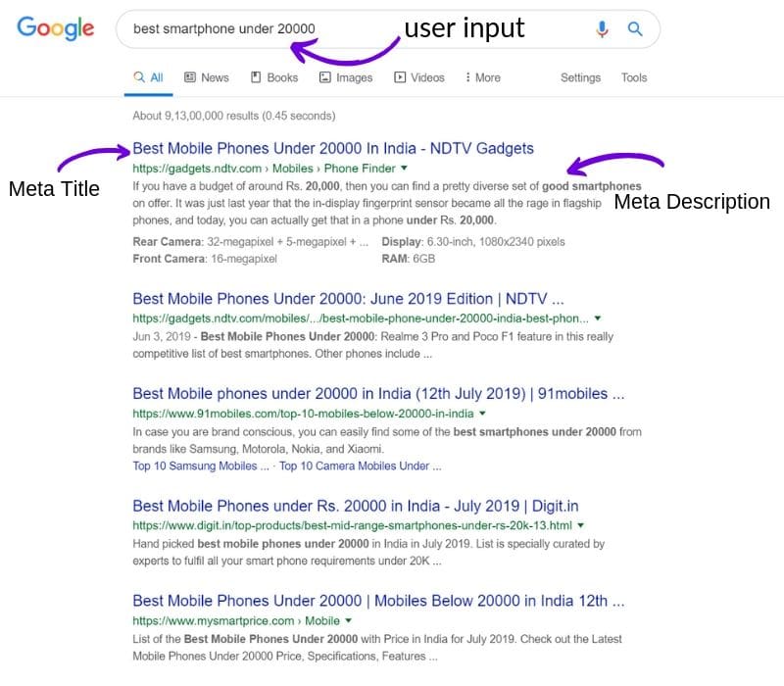Screen dimensions: 784x686
Task: Click the mysmartprice.com › Mobile URL text
Action: [236, 621]
